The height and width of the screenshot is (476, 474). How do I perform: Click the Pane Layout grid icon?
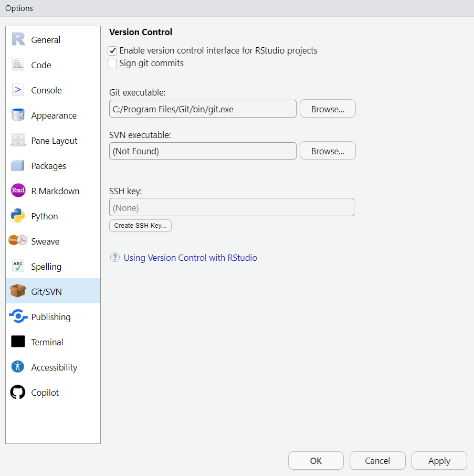point(18,140)
